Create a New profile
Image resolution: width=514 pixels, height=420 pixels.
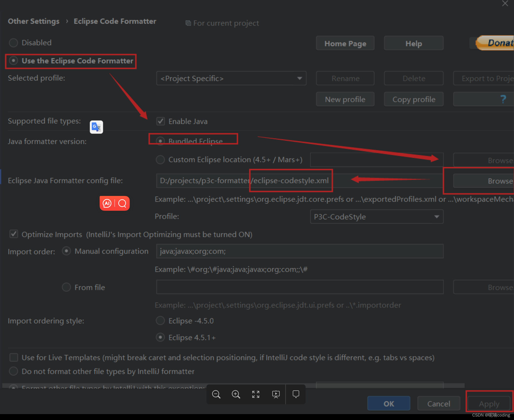point(345,99)
